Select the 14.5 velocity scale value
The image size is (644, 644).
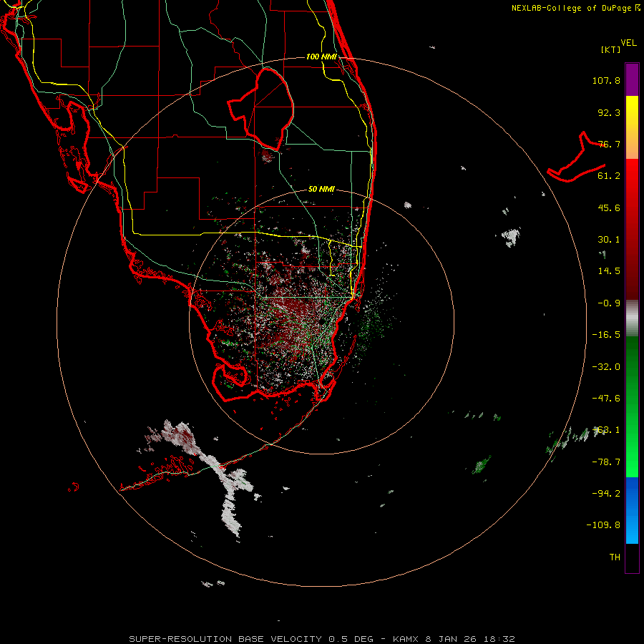[609, 271]
